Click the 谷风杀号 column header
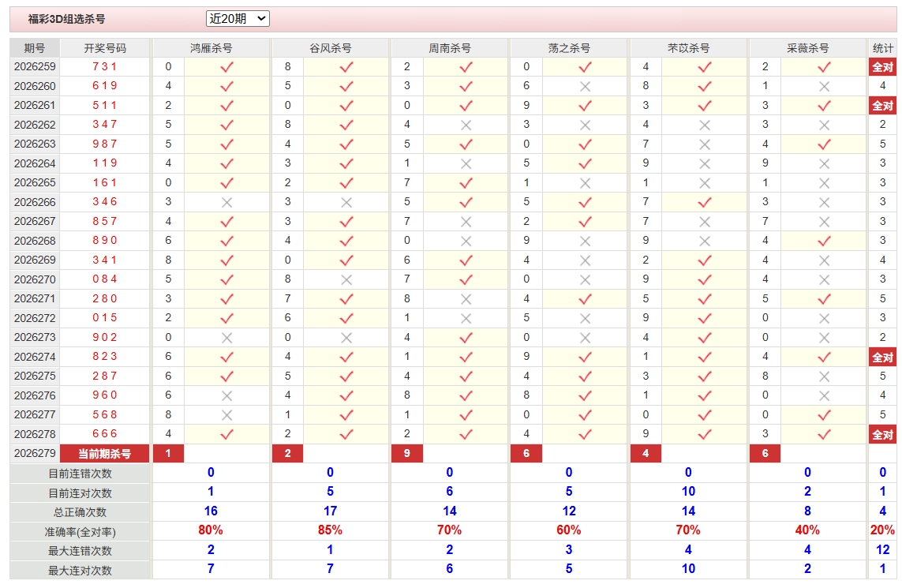 330,48
